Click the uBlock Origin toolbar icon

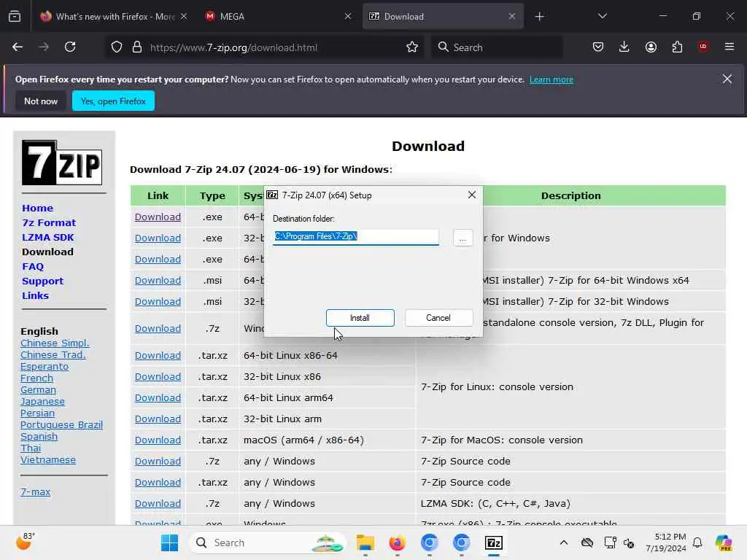(703, 47)
